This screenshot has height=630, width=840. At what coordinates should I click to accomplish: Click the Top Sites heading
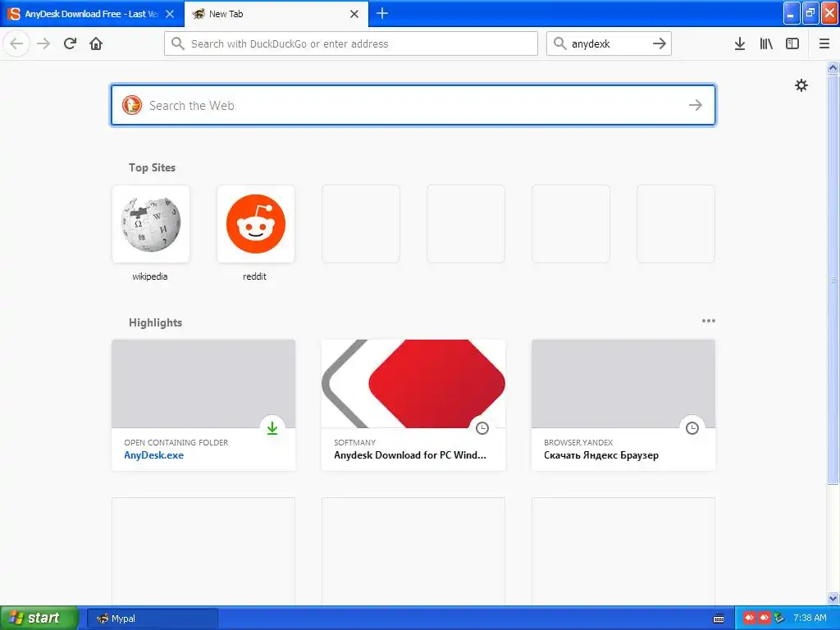[152, 167]
